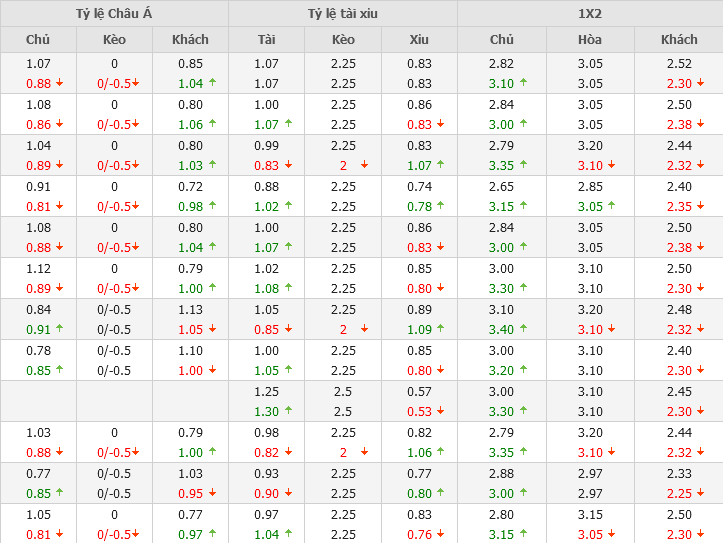Viewport: 723px width, 543px height.
Task: Open the Tỷ lệ Châu Á header
Action: pos(114,14)
